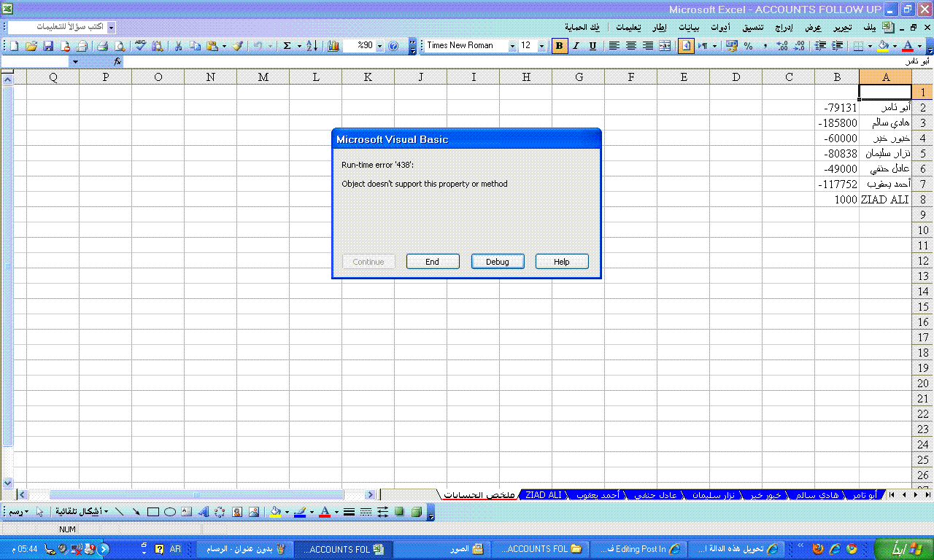The image size is (934, 560).
Task: Click the Cut scissors icon
Action: tap(178, 45)
